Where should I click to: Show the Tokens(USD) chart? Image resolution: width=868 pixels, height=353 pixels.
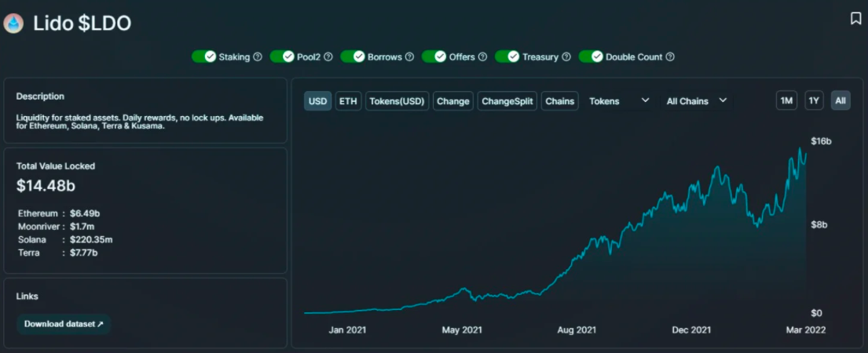point(397,101)
